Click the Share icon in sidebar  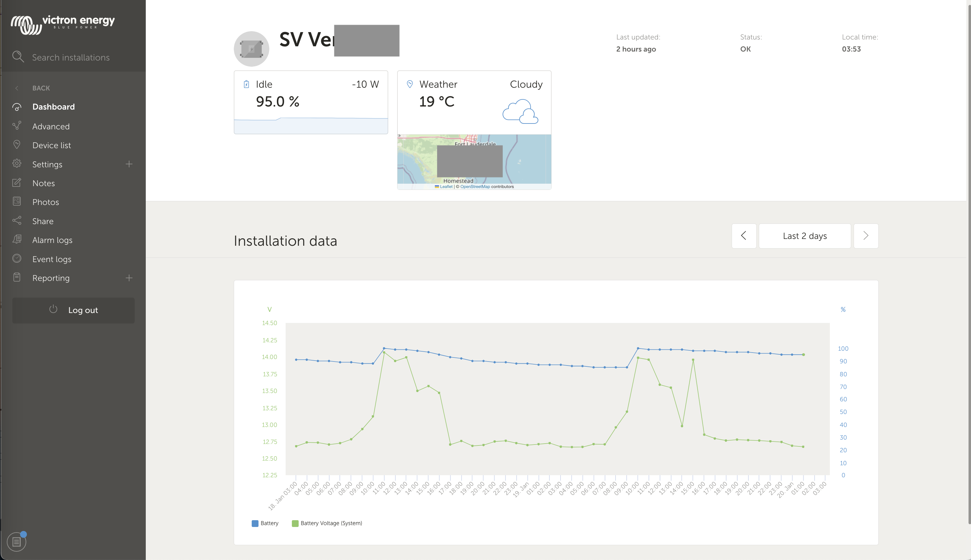pyautogui.click(x=17, y=221)
